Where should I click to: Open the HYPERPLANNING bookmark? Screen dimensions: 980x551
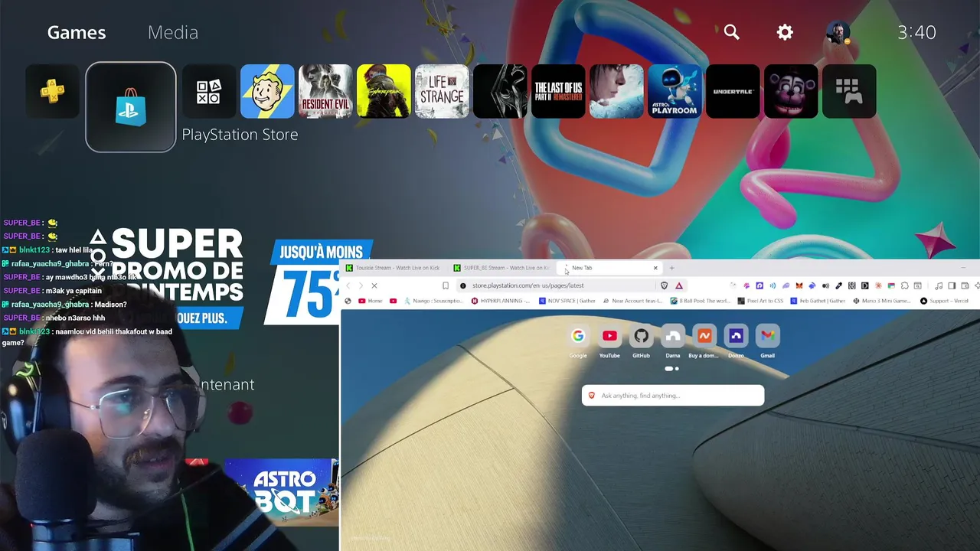[x=499, y=301]
